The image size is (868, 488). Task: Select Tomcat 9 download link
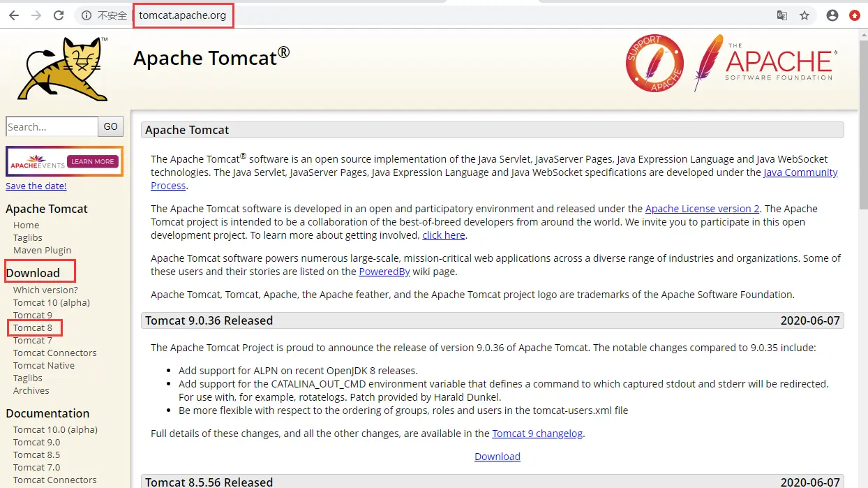[33, 315]
